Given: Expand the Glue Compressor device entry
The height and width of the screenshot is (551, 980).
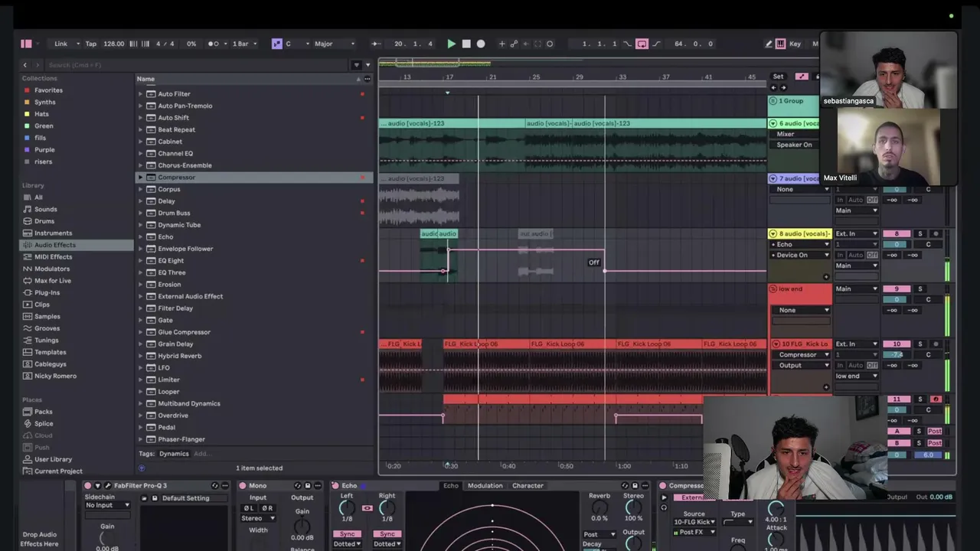Looking at the screenshot, I should (x=140, y=332).
